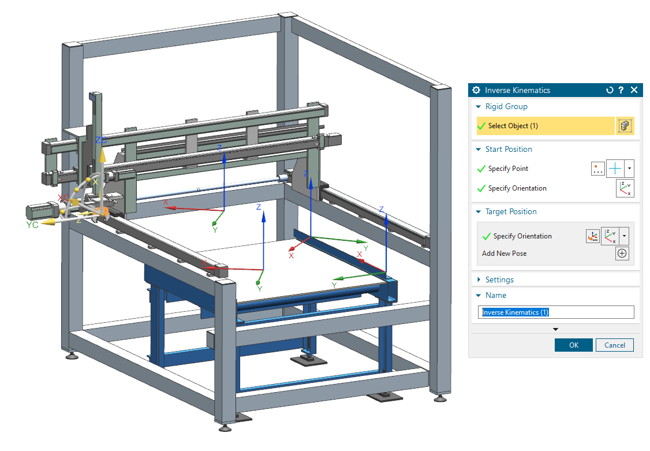Click the Name text field
Image resolution: width=650 pixels, height=451 pixels.
point(556,312)
